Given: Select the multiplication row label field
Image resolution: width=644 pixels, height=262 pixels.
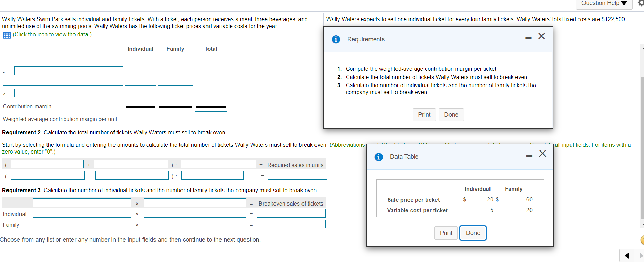Looking at the screenshot, I should pos(69,93).
